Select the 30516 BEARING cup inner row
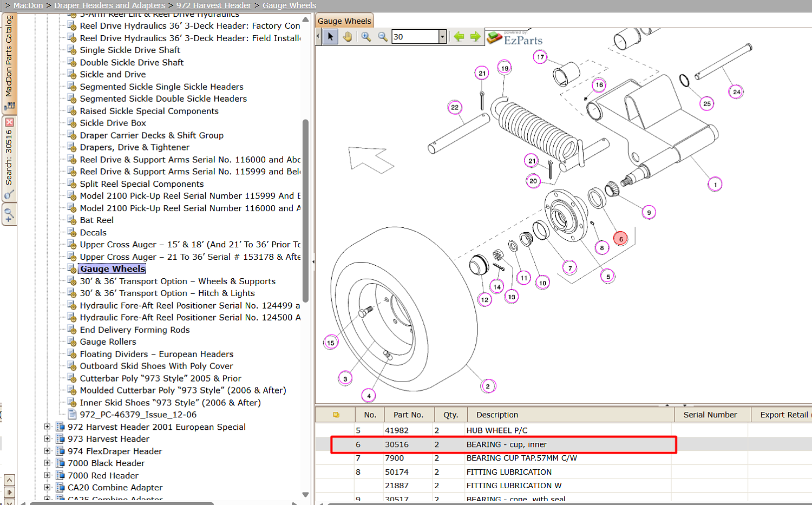 click(x=564, y=444)
